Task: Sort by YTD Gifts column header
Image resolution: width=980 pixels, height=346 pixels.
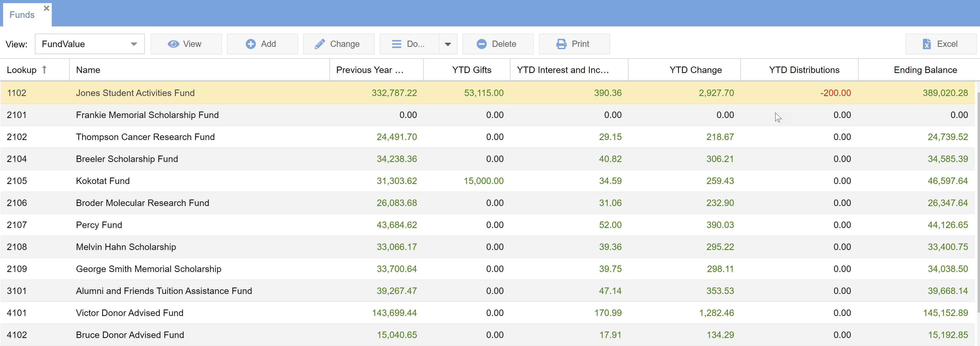Action: [x=471, y=70]
